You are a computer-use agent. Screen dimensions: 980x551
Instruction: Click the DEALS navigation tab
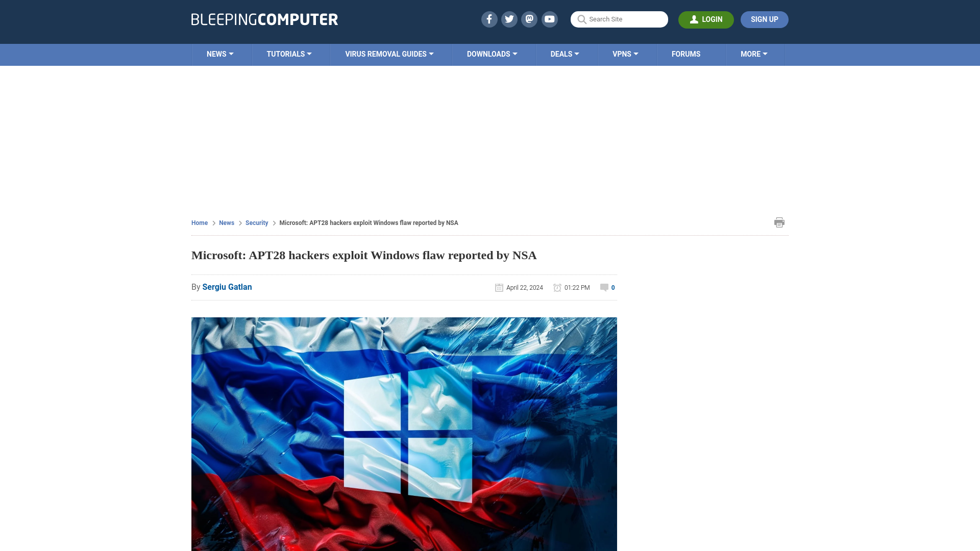(565, 55)
